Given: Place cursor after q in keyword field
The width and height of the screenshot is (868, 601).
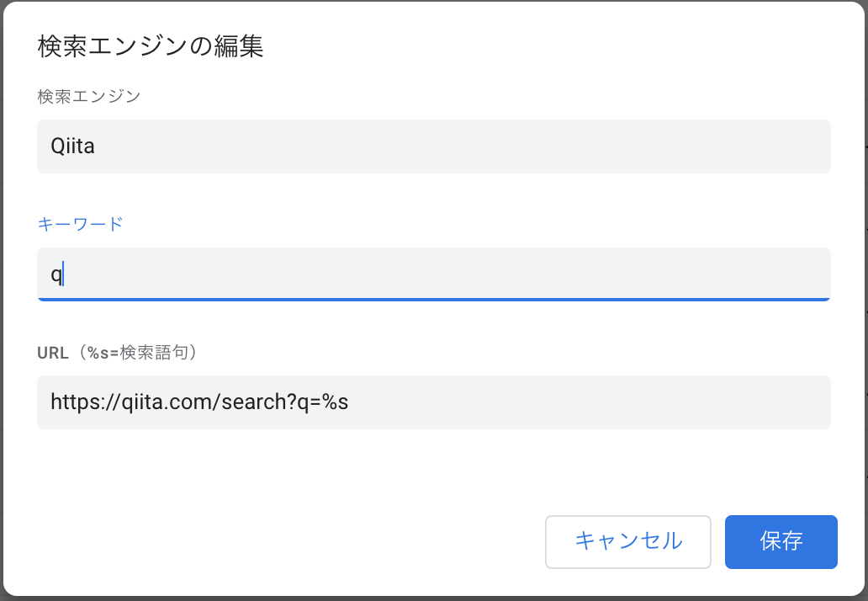Looking at the screenshot, I should click(61, 273).
